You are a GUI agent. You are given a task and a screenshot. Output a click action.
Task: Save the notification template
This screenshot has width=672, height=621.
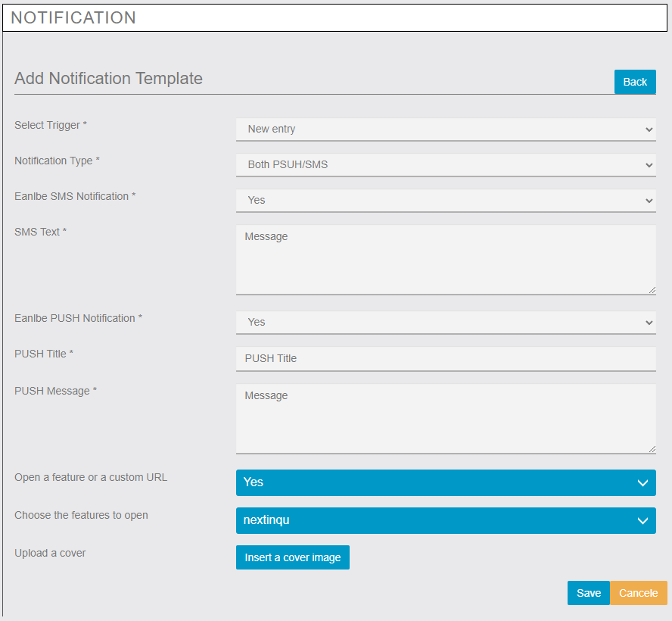click(589, 593)
